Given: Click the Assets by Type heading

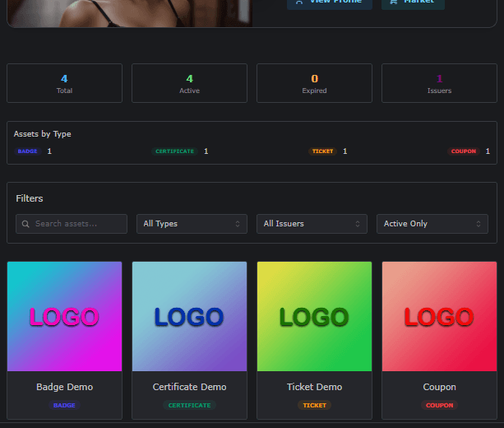Looking at the screenshot, I should (x=43, y=134).
